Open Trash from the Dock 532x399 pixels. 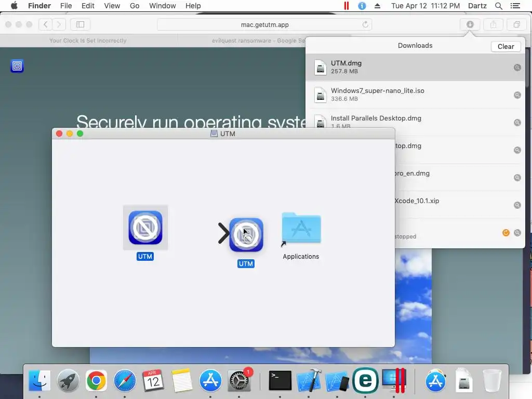pos(492,381)
